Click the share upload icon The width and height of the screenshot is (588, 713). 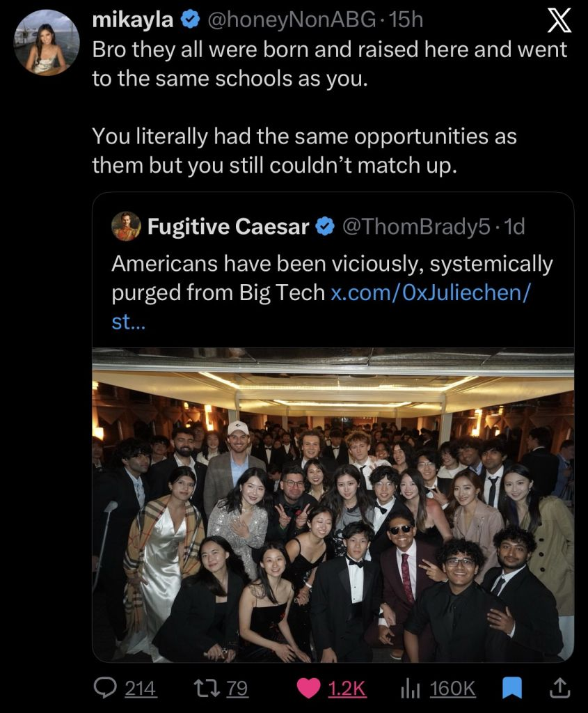coord(559,688)
